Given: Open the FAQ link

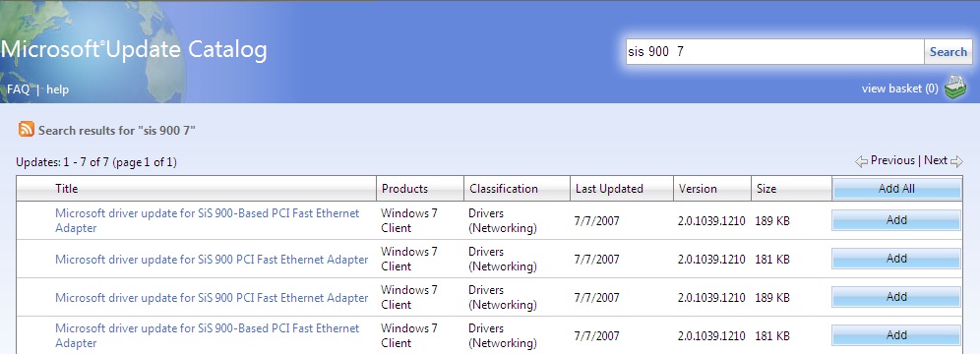Looking at the screenshot, I should 18,89.
